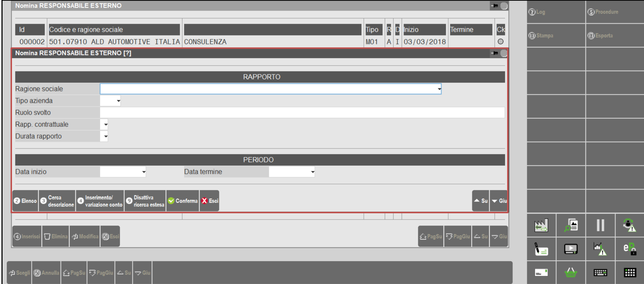Open the chart with warning icon

click(600, 249)
